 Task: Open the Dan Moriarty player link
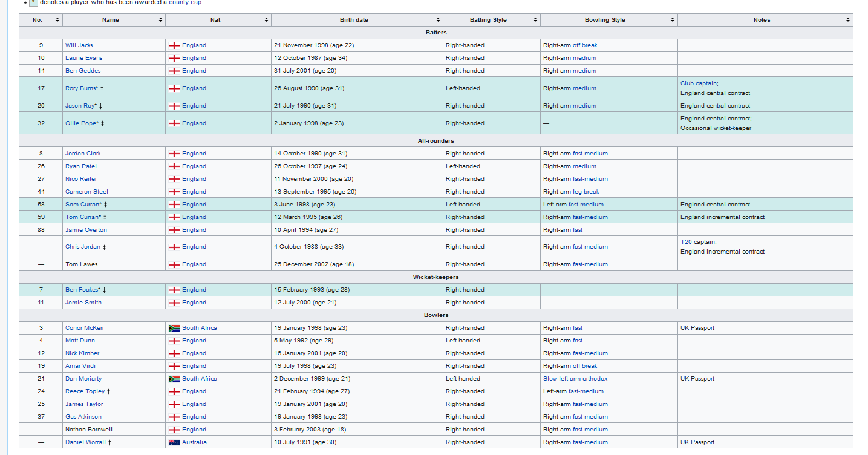[83, 379]
